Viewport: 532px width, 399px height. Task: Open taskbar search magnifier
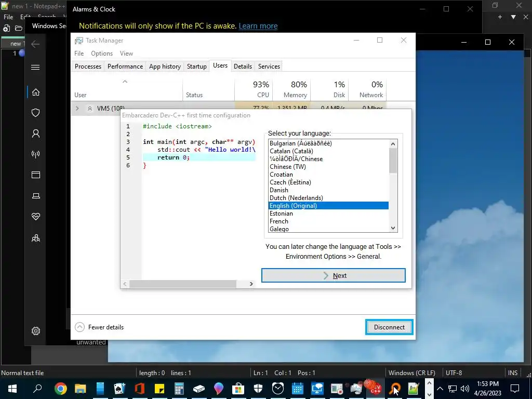(x=37, y=388)
